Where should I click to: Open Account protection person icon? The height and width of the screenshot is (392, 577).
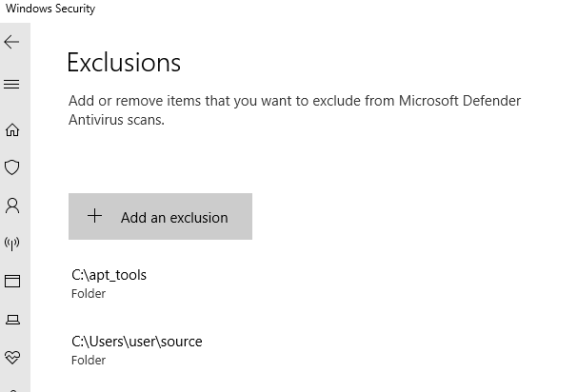pyautogui.click(x=12, y=206)
